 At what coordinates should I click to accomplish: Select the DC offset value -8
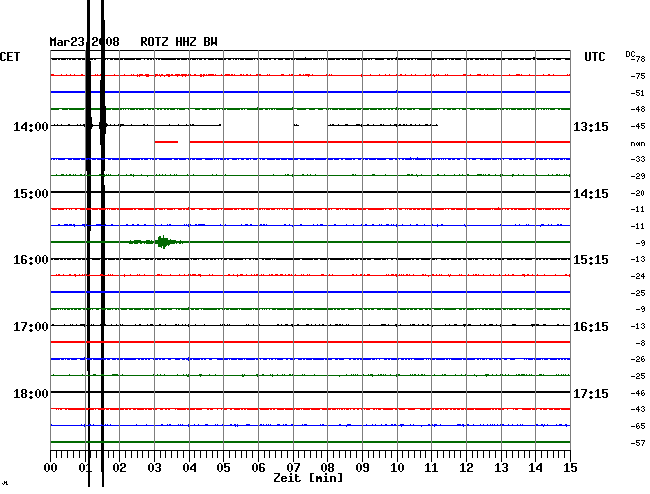click(640, 343)
